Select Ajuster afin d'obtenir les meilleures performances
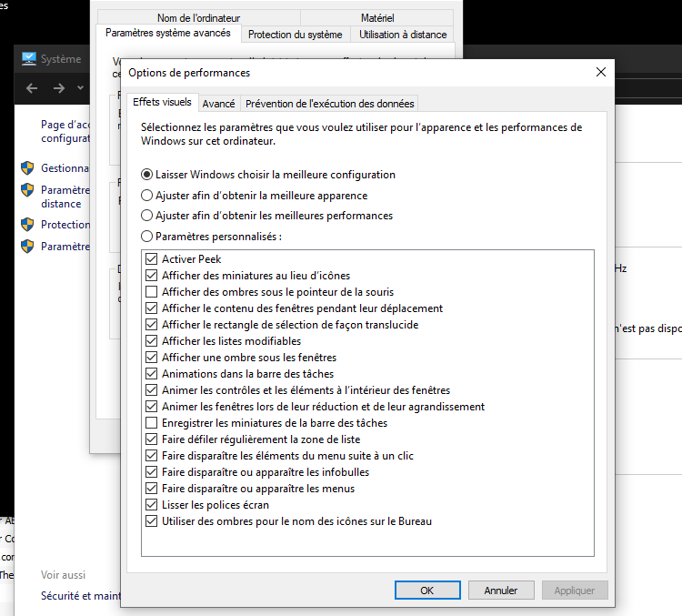 click(266, 216)
